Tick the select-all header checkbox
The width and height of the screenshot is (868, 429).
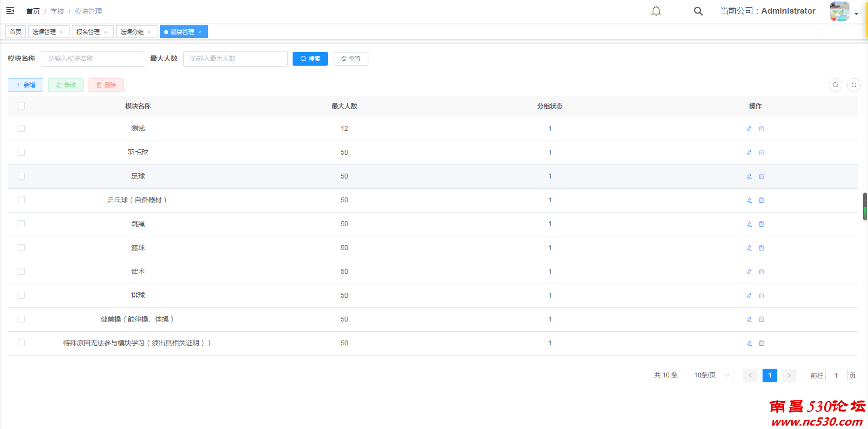click(21, 106)
